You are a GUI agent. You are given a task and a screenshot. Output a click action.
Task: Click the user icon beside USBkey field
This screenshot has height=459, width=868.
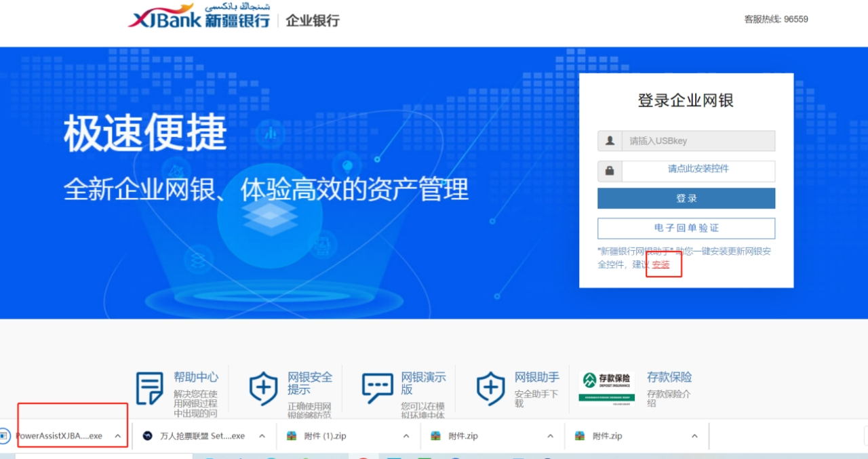[x=610, y=141]
